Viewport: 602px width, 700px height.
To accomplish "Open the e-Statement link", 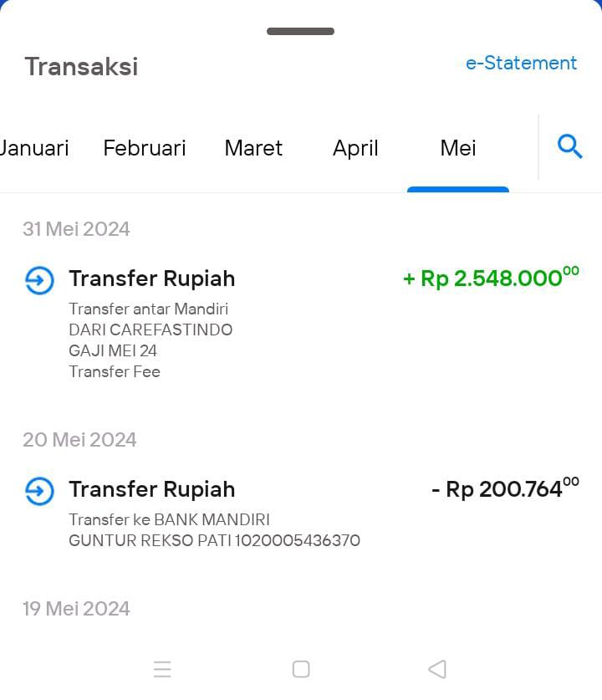I will tap(521, 63).
